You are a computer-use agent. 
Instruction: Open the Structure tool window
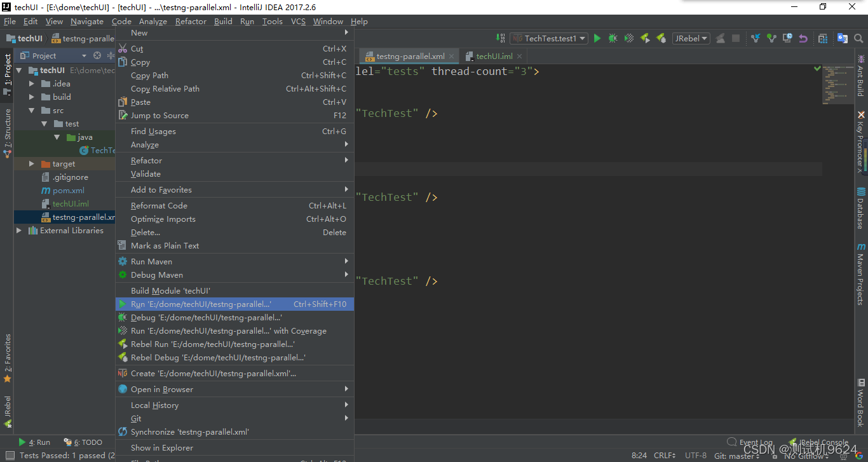(7, 133)
